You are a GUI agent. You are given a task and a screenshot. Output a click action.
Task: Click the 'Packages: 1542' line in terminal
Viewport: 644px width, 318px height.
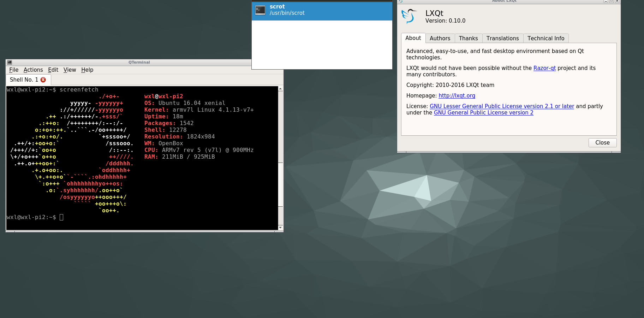coord(169,123)
